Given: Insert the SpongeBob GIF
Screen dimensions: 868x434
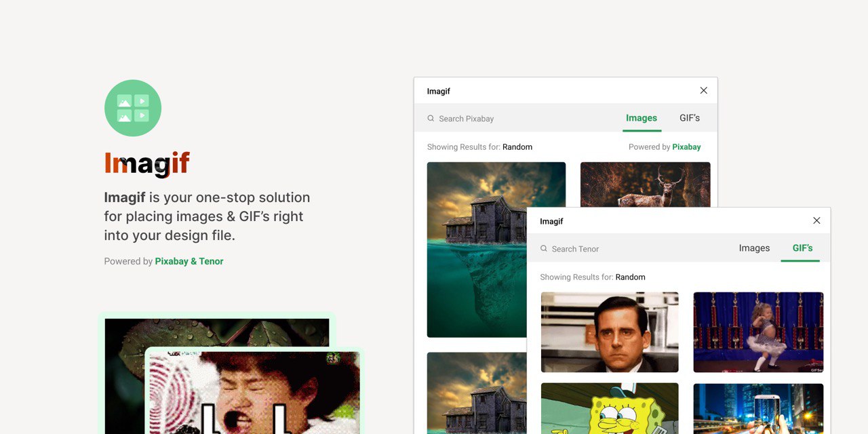Looking at the screenshot, I should click(x=610, y=408).
